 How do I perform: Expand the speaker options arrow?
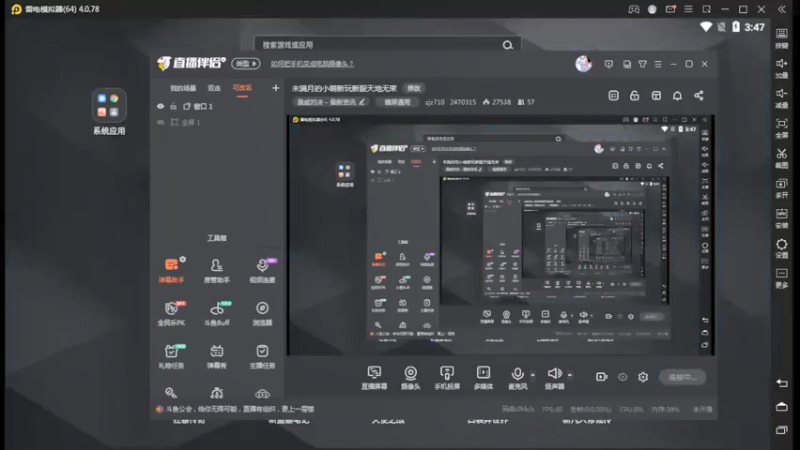pyautogui.click(x=570, y=375)
